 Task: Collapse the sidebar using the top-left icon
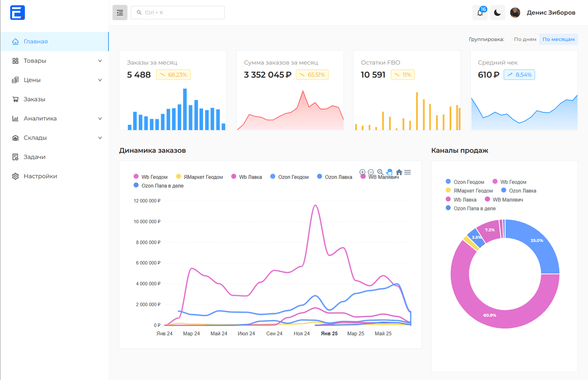coord(120,12)
